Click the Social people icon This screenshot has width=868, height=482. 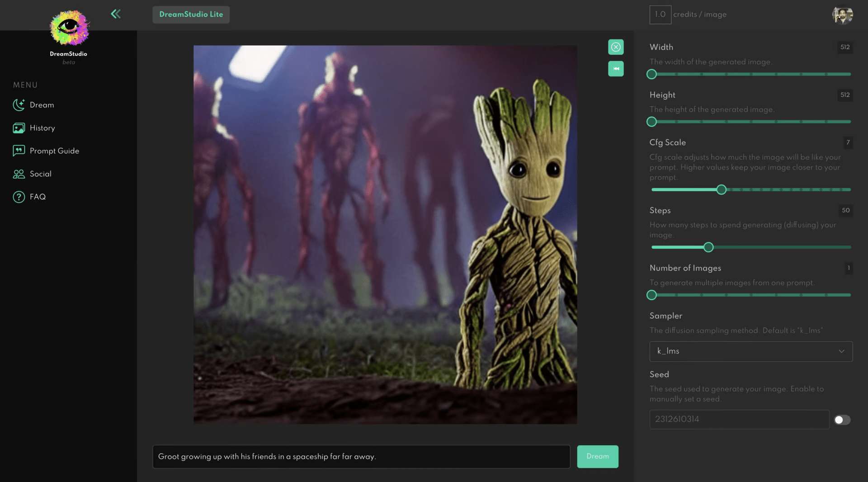(19, 174)
